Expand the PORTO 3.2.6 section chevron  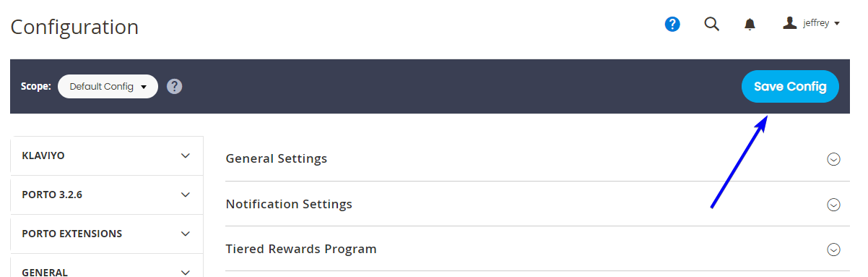click(186, 195)
